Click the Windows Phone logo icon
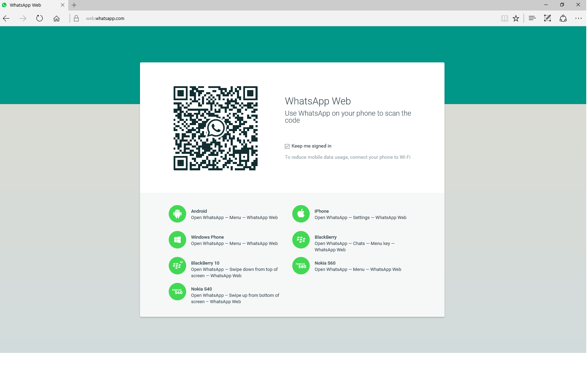Image resolution: width=588 pixels, height=368 pixels. [x=177, y=240]
